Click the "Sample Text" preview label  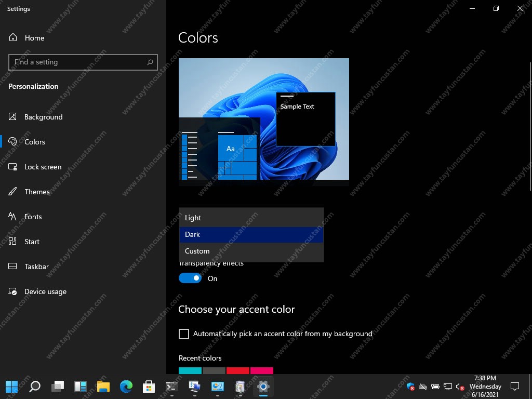[297, 106]
